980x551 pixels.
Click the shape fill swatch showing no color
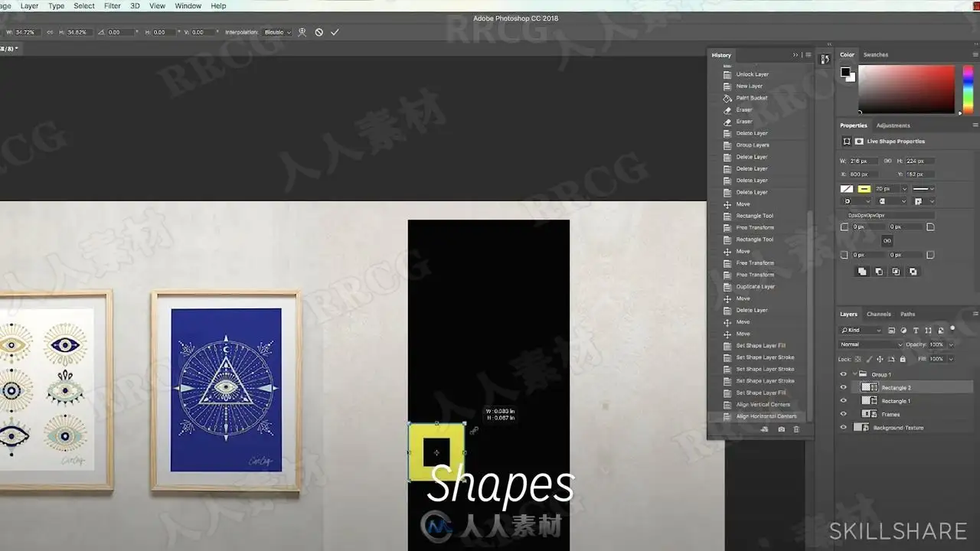point(847,189)
